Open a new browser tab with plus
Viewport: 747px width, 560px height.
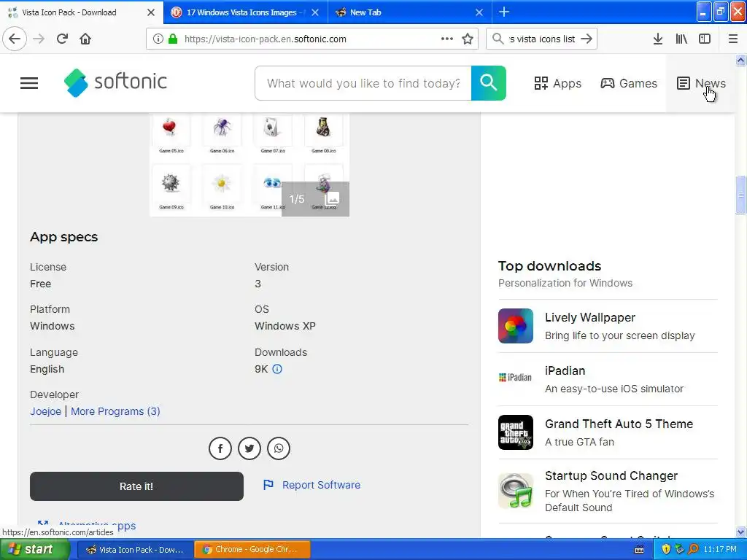coord(504,12)
